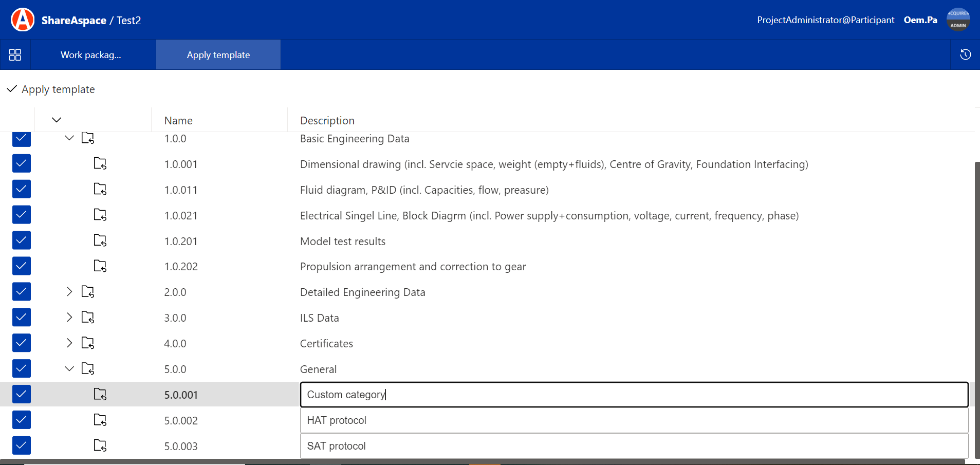
Task: Expand the 4.0.0 Certificates node
Action: (x=69, y=343)
